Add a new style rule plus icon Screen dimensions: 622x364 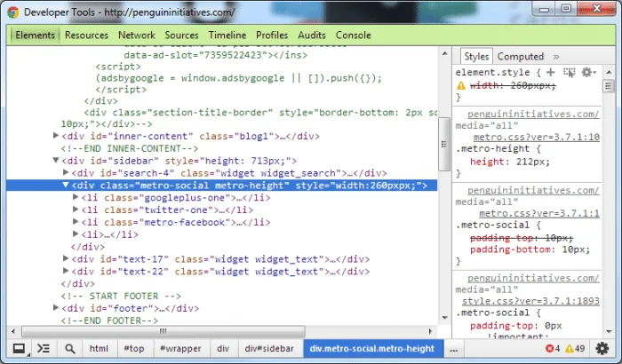[551, 72]
